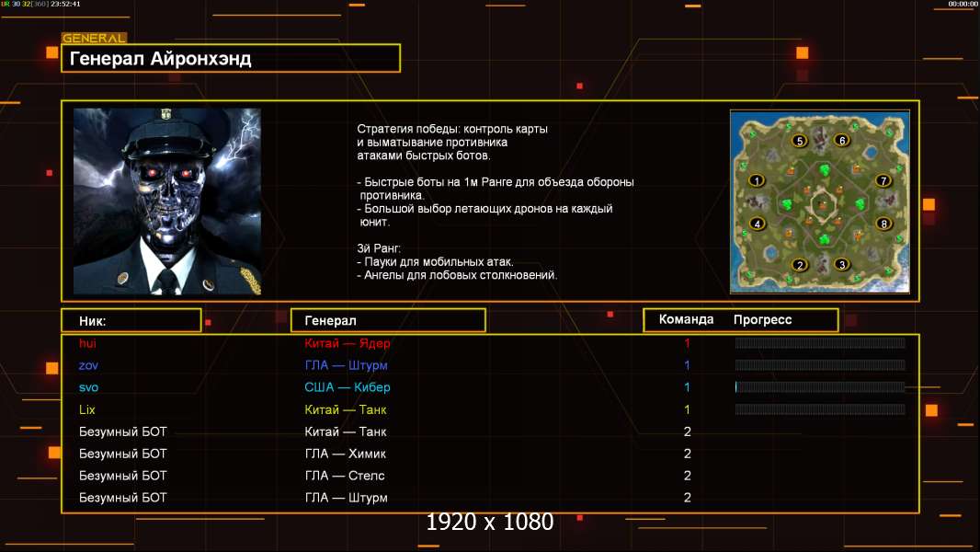Click the bot's general 'ГЛА — Химик'
The width and height of the screenshot is (980, 552).
coord(345,454)
